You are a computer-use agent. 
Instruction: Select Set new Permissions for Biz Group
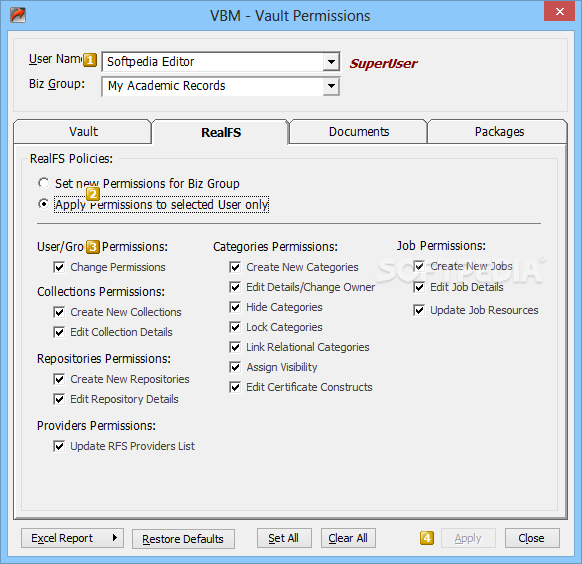[x=43, y=183]
